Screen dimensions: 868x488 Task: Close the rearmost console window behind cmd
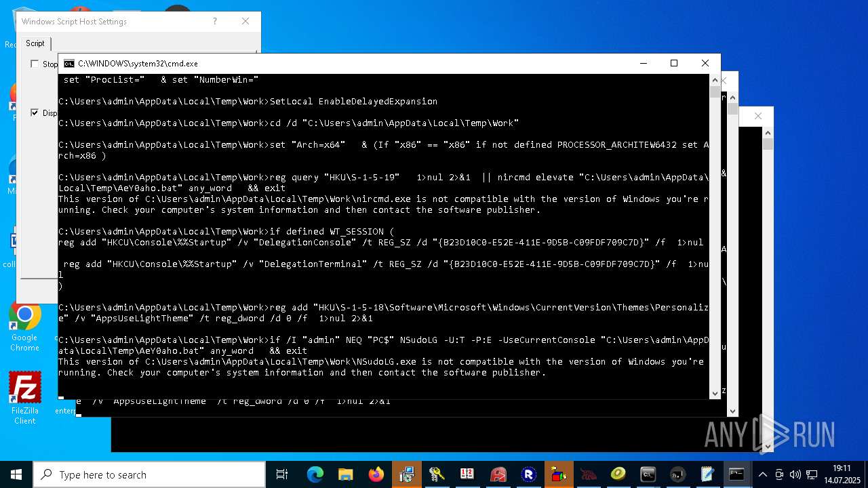(x=758, y=116)
